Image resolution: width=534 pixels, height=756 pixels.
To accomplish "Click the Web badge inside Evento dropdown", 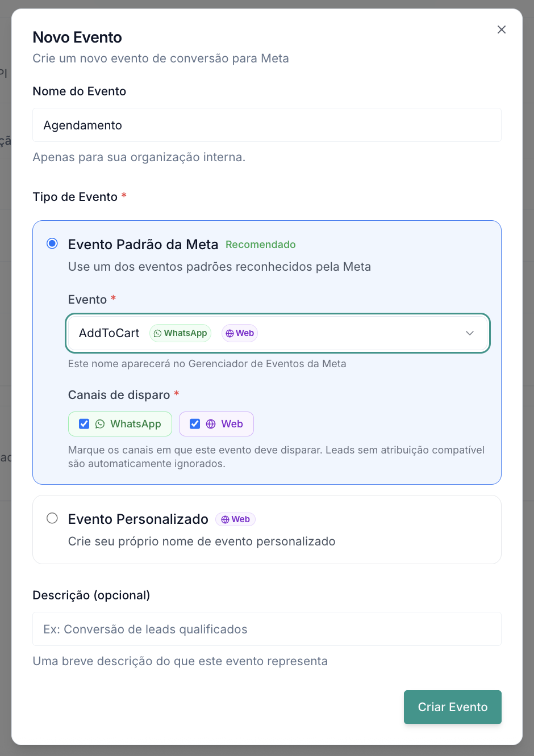I will pos(240,333).
